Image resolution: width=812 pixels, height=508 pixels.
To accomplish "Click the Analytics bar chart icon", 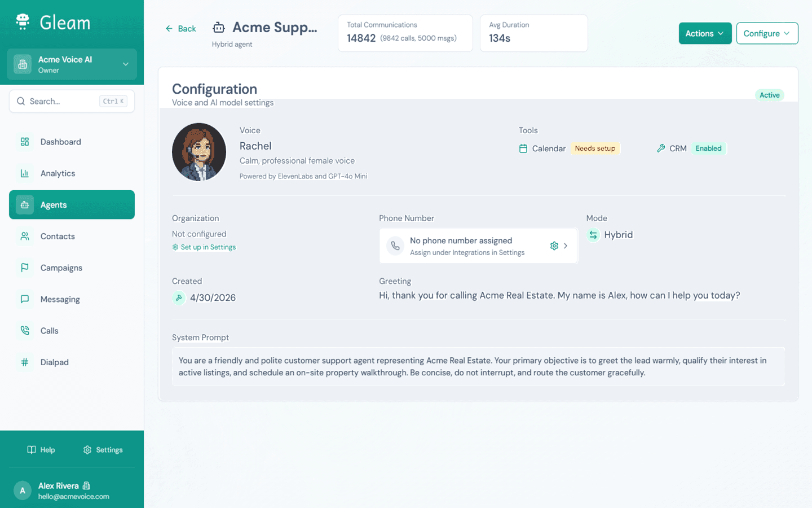I will 25,173.
